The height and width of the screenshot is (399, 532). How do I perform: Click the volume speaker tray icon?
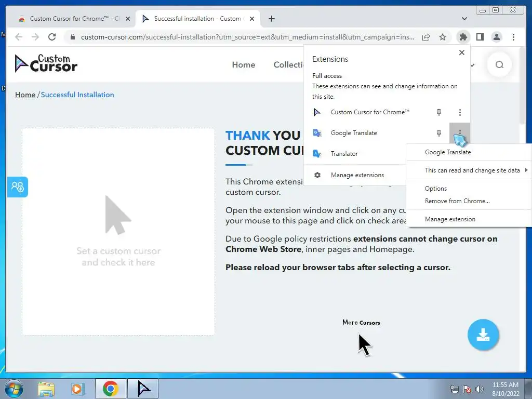click(480, 389)
